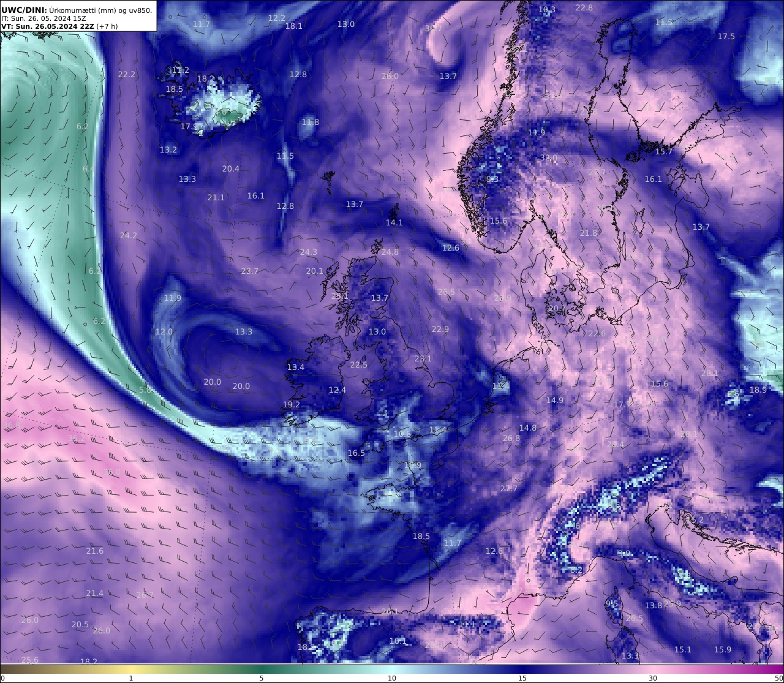The width and height of the screenshot is (784, 683).
Task: Click the map value '21.8'
Action: [589, 233]
